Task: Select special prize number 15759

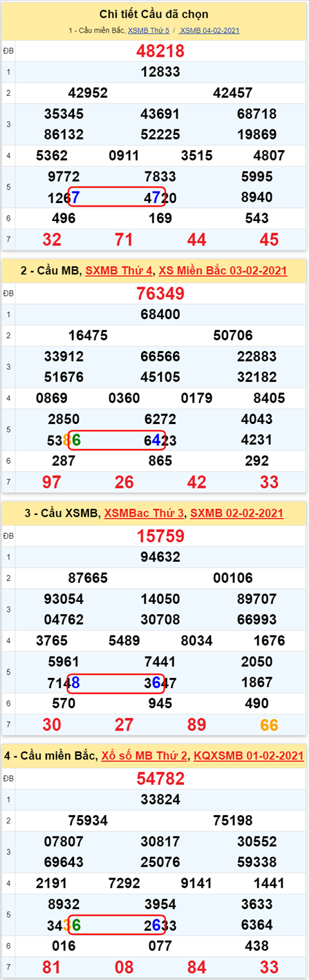Action: (x=160, y=536)
